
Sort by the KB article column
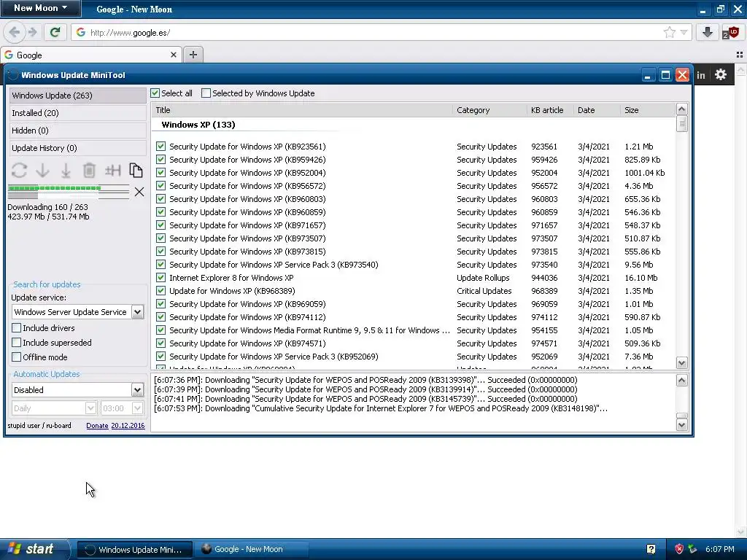point(550,110)
